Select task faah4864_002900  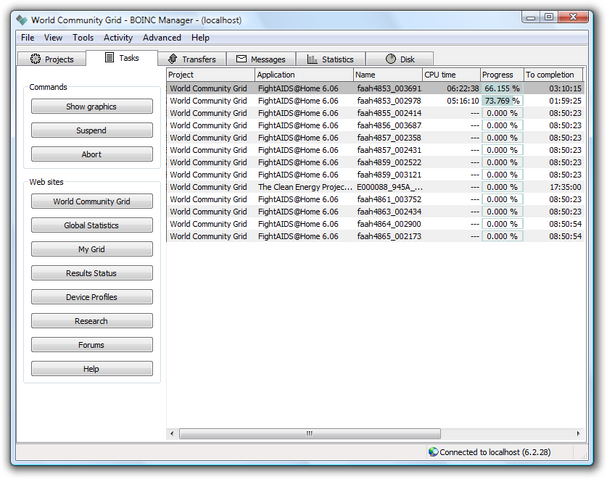(x=375, y=224)
